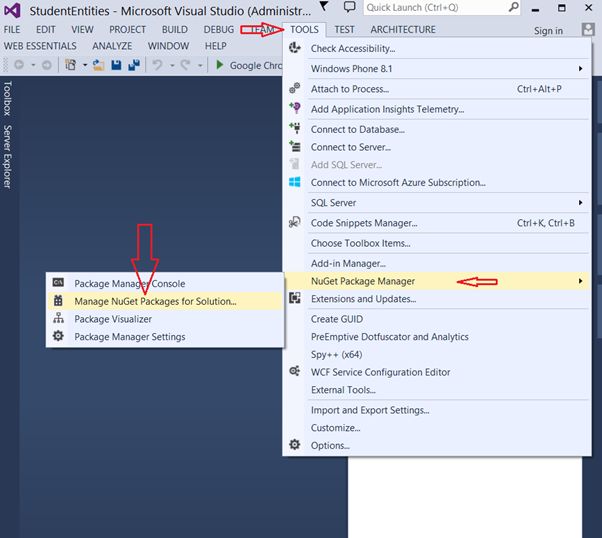Click the green Start debugging arrow
This screenshot has width=602, height=538.
(220, 65)
